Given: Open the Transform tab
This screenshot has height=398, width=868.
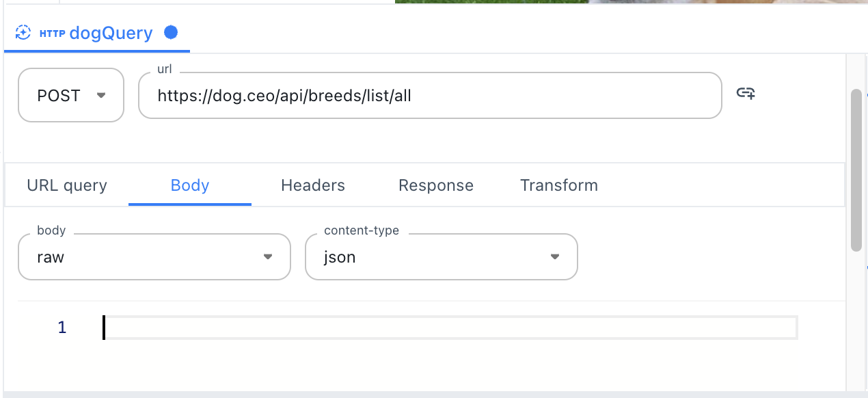Looking at the screenshot, I should pos(558,185).
